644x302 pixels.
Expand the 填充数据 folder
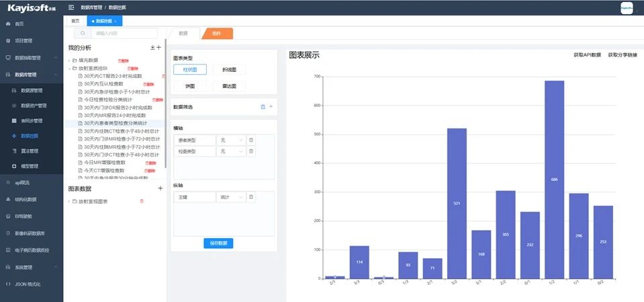click(69, 61)
